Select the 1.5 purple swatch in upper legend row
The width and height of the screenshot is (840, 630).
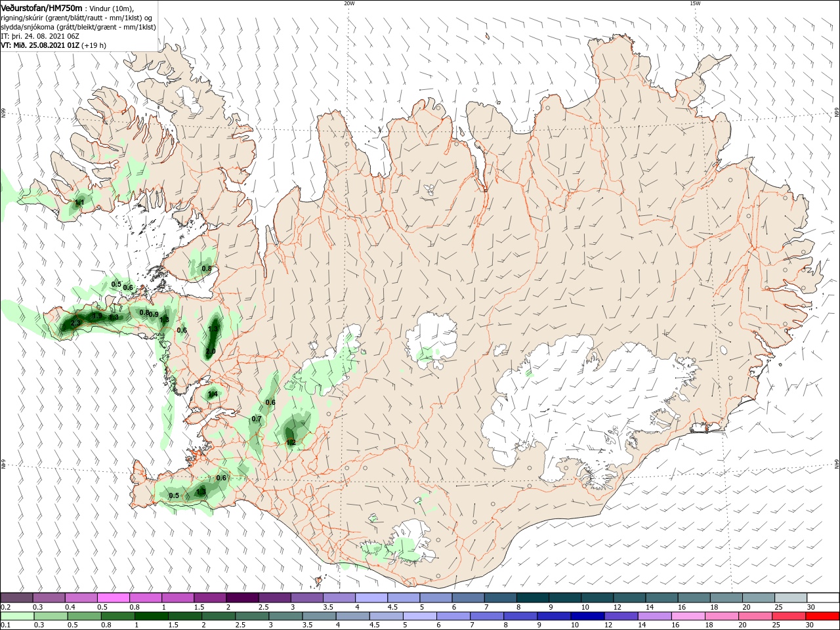(210, 598)
